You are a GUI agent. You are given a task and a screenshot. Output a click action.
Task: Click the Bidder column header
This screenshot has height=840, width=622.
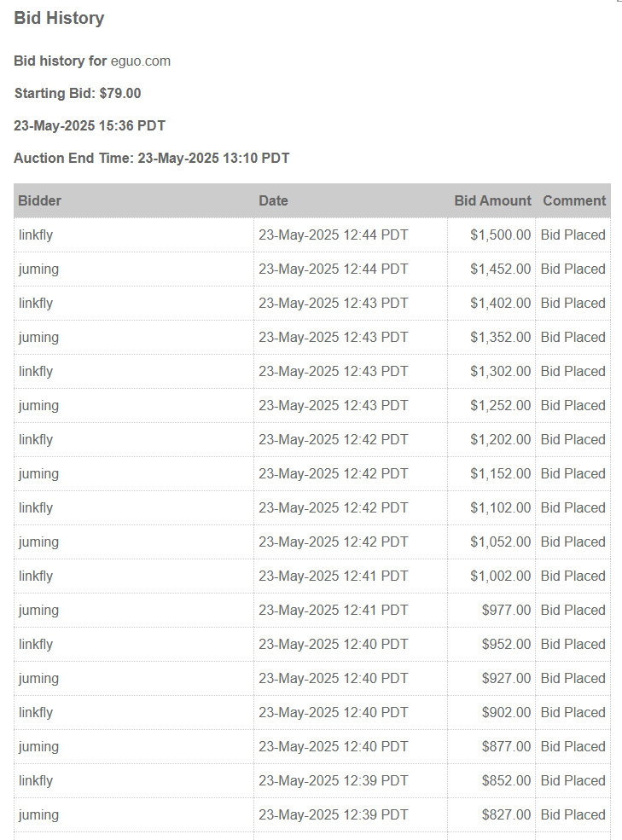[40, 201]
